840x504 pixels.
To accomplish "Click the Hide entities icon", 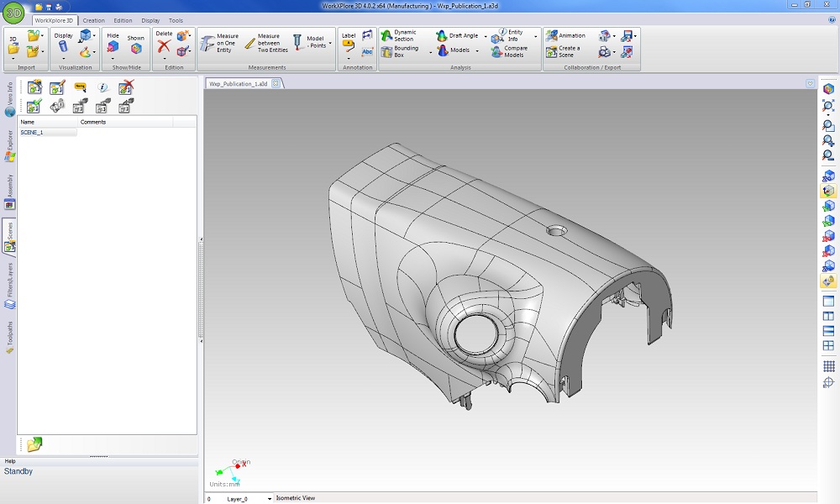I will (113, 48).
